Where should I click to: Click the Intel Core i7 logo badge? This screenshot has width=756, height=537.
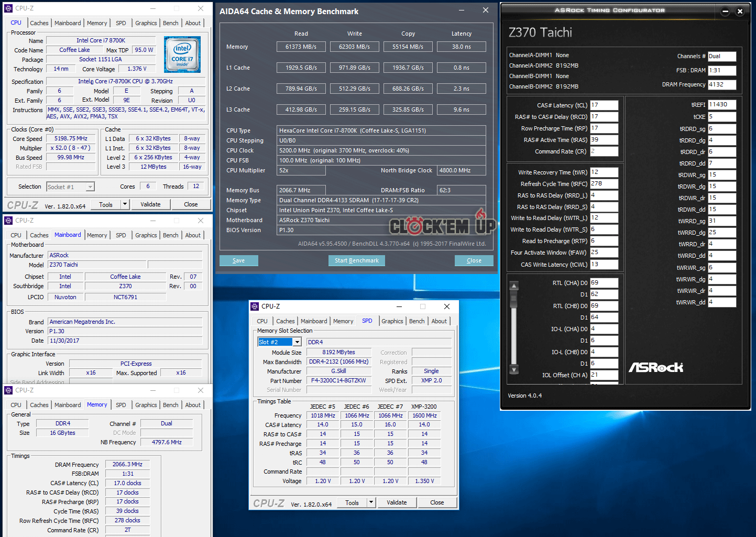(182, 54)
